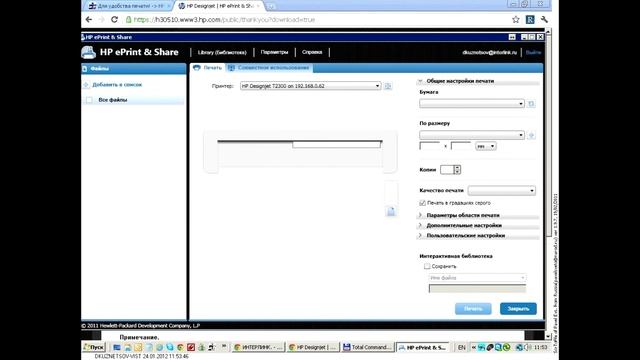
Task: Open ИНТЕРЛИНК taskbar window
Action: pyautogui.click(x=258, y=347)
